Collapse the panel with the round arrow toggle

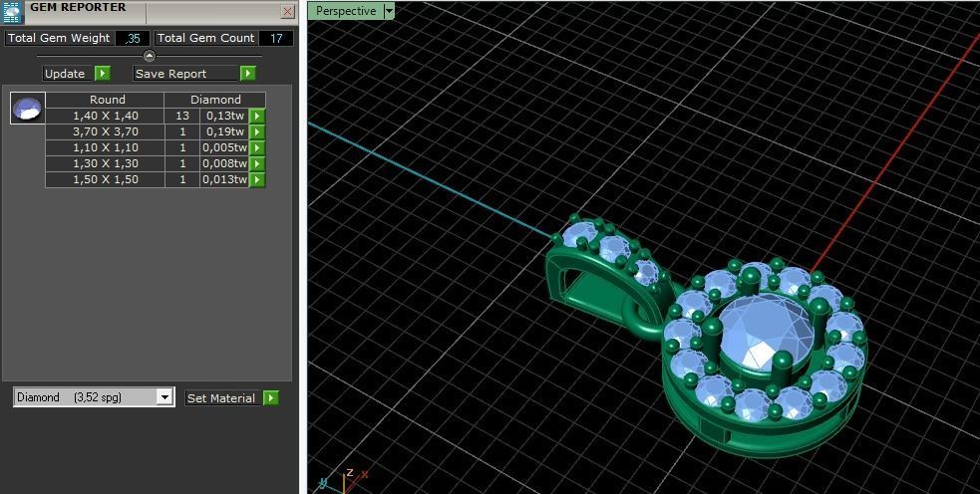150,56
